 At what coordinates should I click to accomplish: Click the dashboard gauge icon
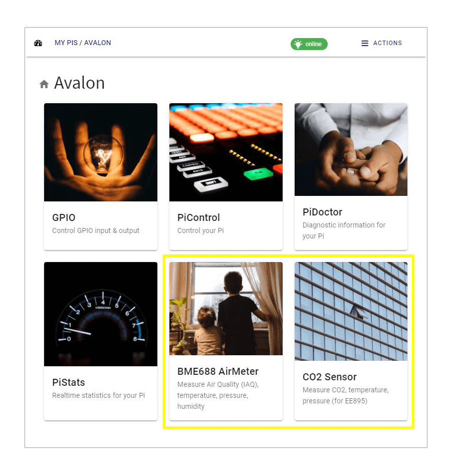click(x=38, y=43)
